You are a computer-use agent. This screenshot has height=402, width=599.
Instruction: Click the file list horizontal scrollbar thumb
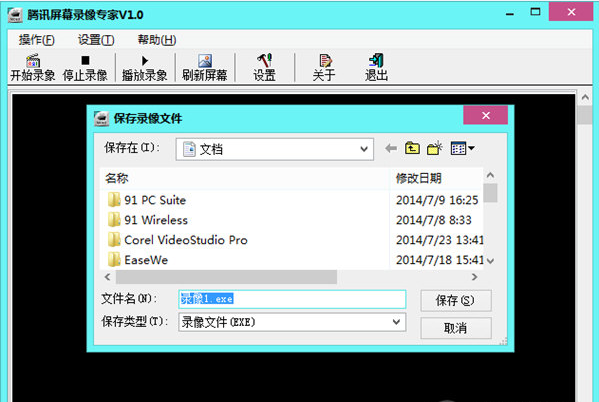coord(227,277)
